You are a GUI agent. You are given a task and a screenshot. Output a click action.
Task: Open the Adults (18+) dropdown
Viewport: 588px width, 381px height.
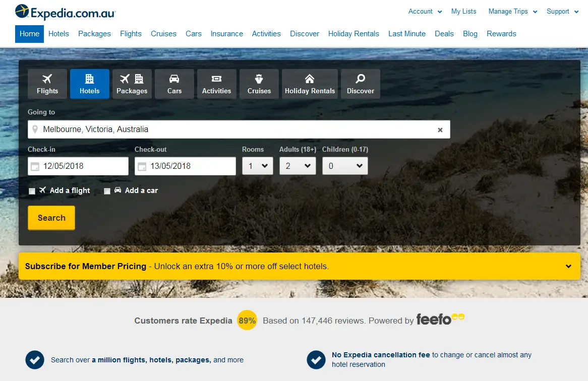tap(298, 166)
